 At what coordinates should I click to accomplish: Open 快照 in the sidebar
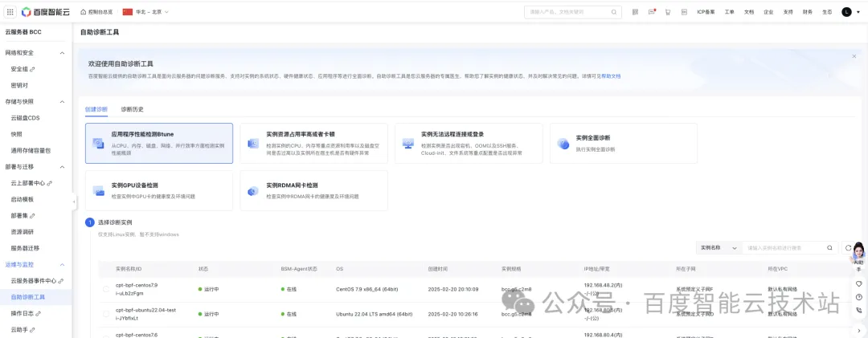click(17, 134)
